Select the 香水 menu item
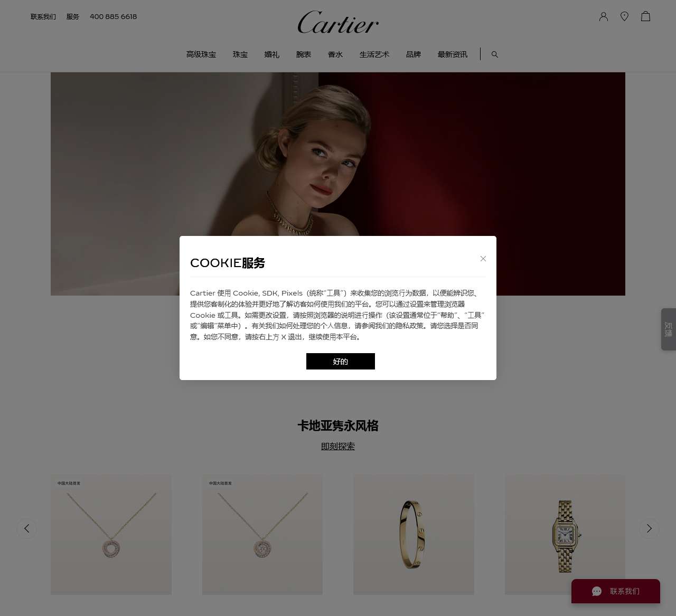This screenshot has height=616, width=676. click(335, 54)
